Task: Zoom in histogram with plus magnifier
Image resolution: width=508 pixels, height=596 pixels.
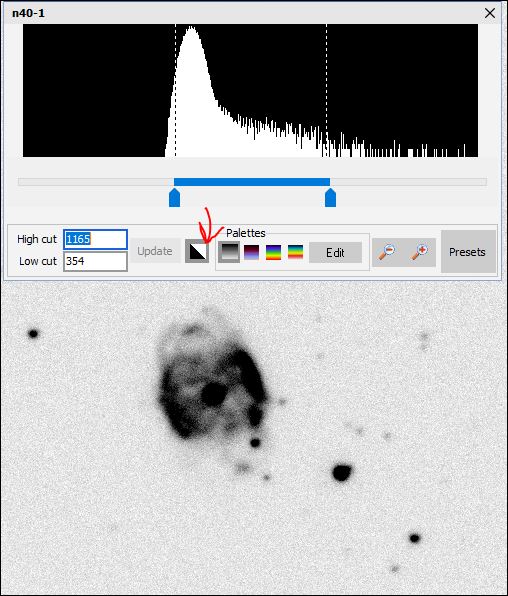Action: [420, 252]
